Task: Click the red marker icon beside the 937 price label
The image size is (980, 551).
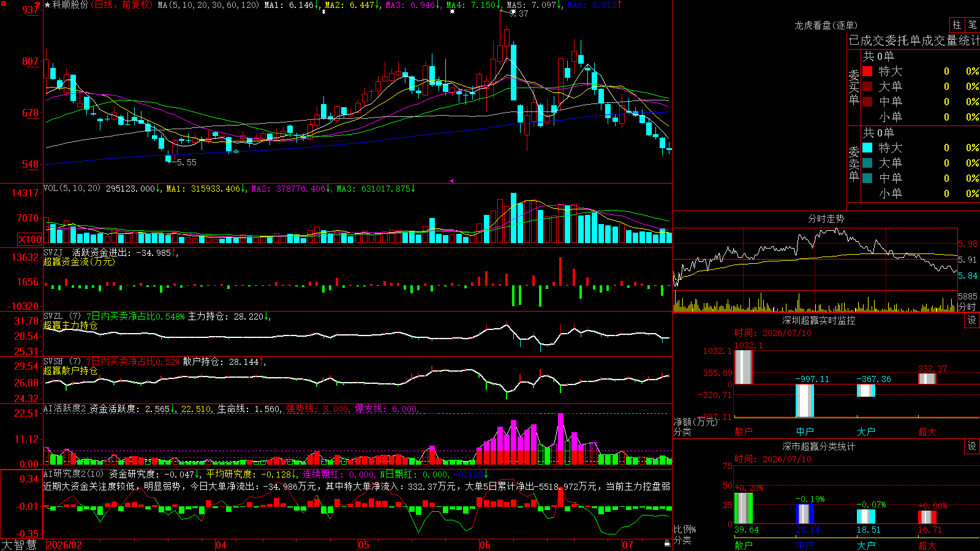Action: (38, 6)
